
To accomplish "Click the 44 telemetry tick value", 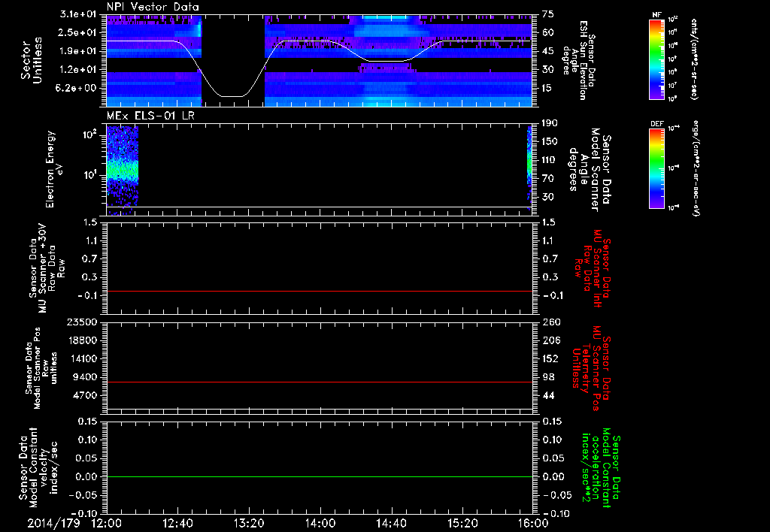I will tap(548, 395).
